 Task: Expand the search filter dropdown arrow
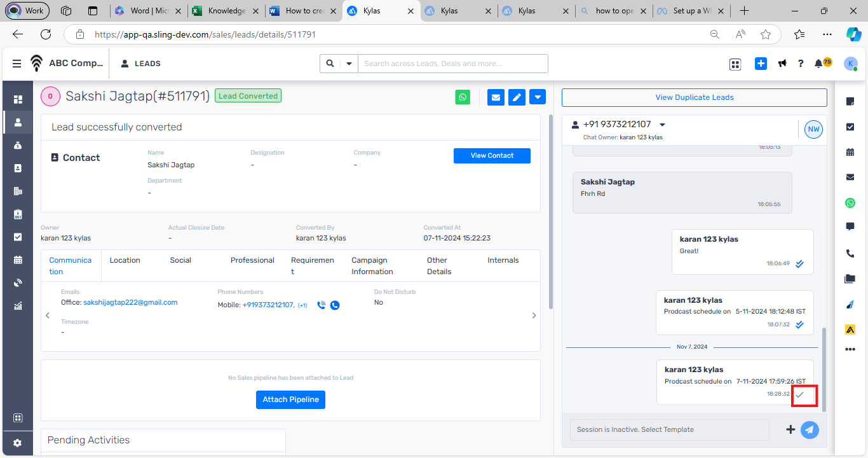(349, 64)
